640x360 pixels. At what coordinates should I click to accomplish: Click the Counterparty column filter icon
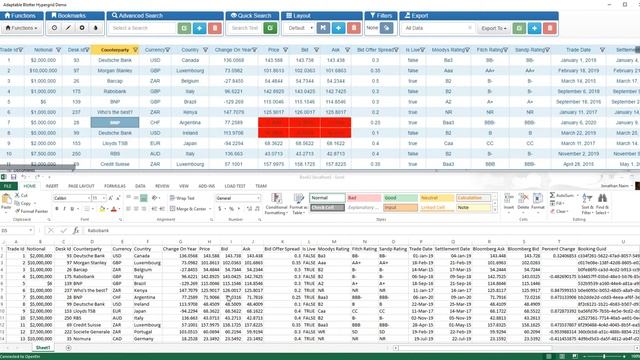(x=136, y=50)
